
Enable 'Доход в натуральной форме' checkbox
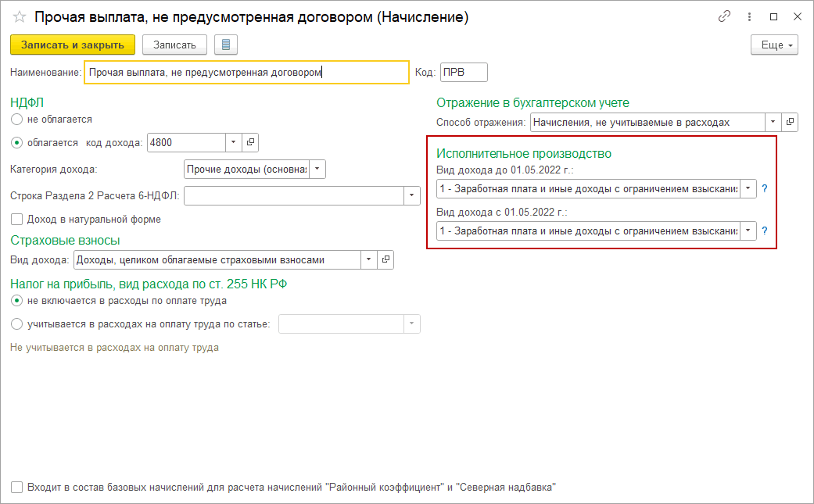[x=17, y=220]
